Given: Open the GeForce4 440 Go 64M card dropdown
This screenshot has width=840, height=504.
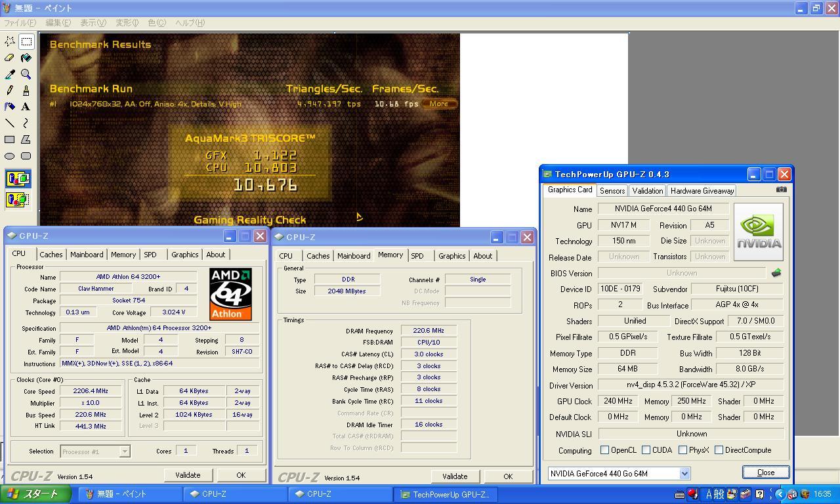Looking at the screenshot, I should click(684, 474).
